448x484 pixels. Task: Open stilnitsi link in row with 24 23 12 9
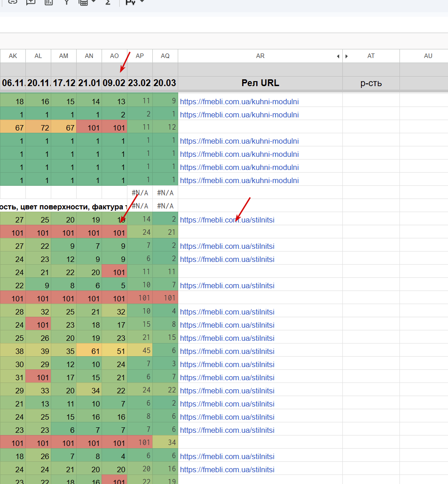[x=227, y=259]
